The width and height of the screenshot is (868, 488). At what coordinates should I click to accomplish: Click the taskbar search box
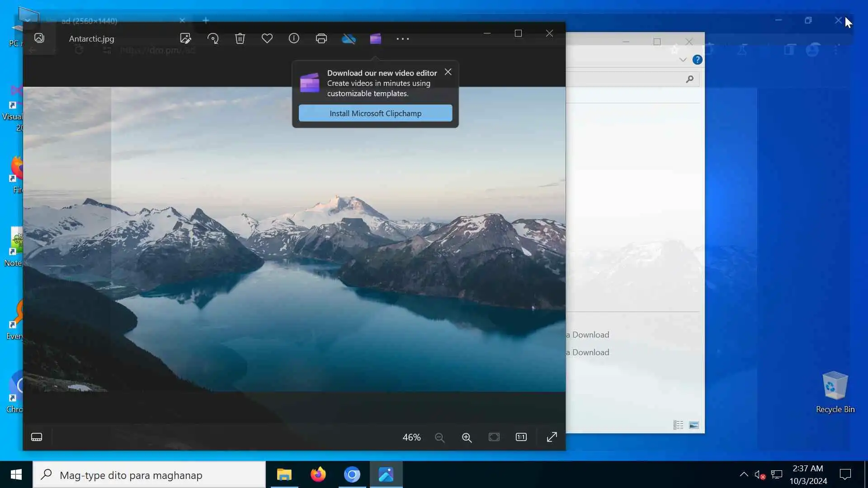coord(149,475)
